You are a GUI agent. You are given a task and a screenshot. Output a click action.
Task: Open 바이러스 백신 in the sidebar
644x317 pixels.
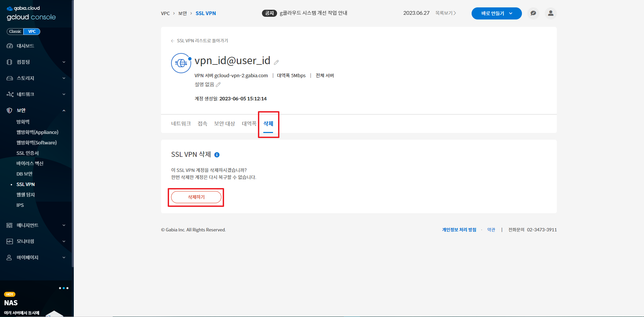(x=30, y=164)
